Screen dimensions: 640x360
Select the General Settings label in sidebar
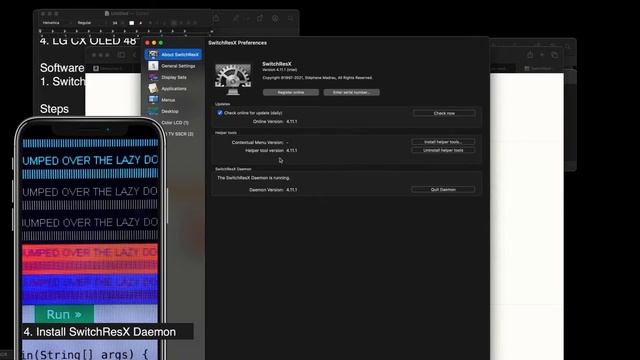click(x=178, y=66)
